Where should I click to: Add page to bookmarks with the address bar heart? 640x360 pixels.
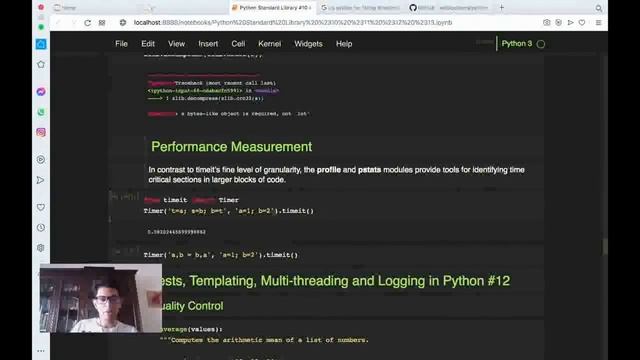tap(582, 22)
